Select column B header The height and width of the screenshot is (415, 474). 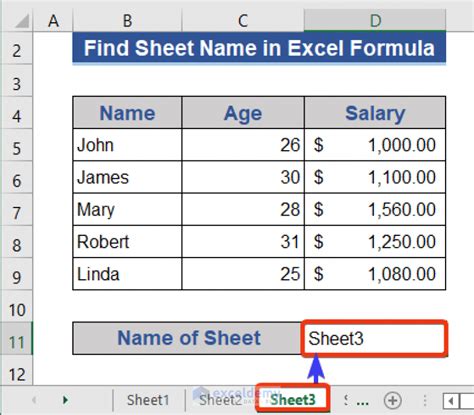[127, 21]
